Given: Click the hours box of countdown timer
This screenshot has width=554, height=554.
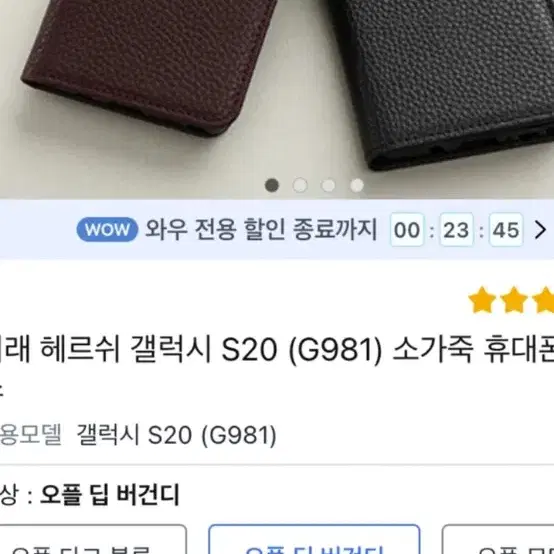Looking at the screenshot, I should coord(407,230).
